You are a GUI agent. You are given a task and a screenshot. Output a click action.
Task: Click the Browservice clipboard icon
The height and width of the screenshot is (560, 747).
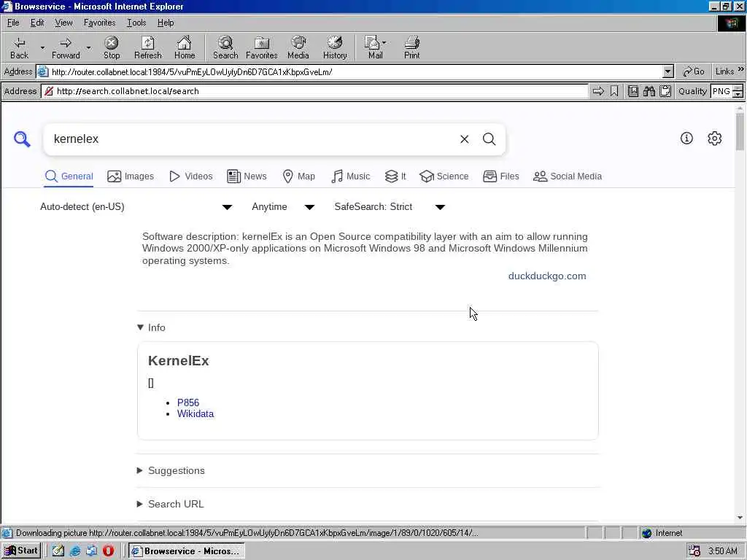tap(665, 91)
